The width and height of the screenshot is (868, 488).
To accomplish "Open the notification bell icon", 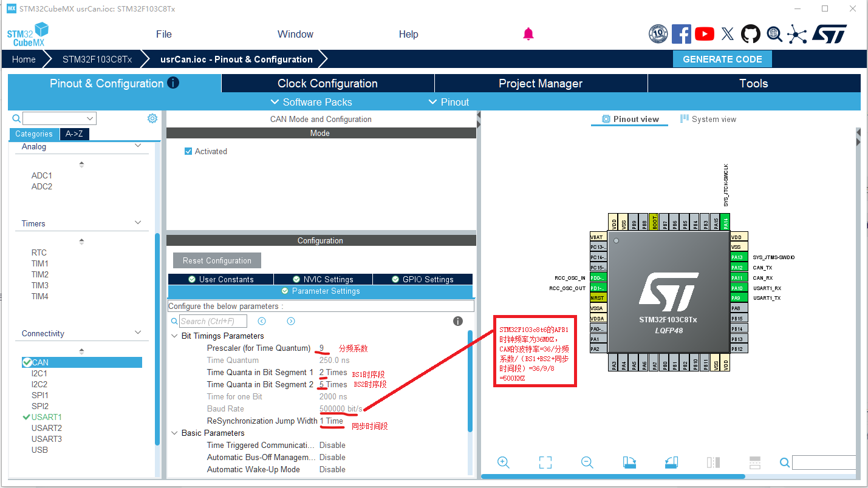I will tap(528, 34).
